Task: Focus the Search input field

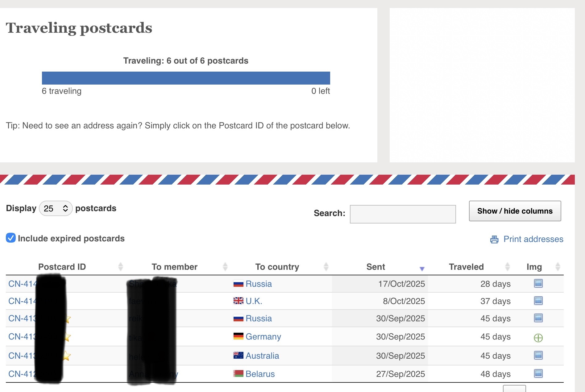Action: click(403, 214)
